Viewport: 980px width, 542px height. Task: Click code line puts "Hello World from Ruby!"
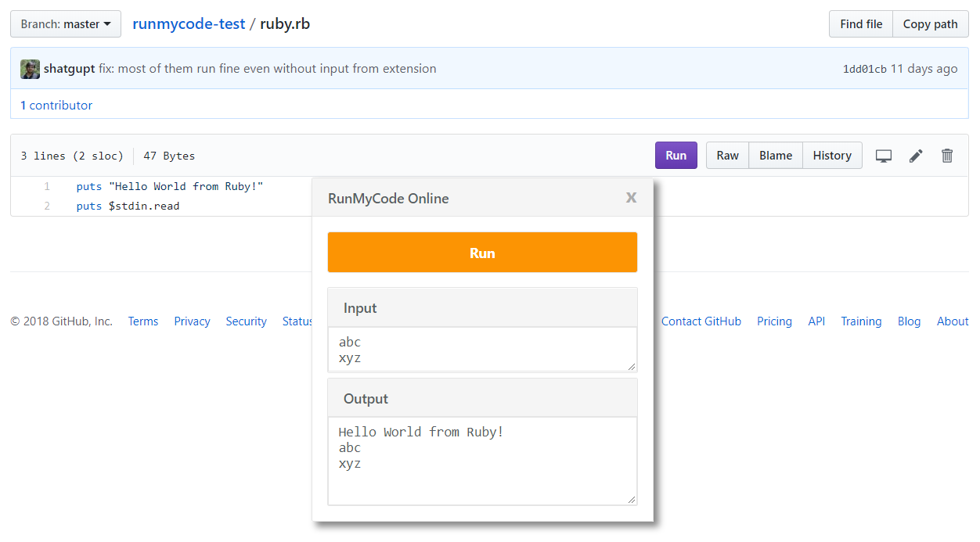[x=170, y=186]
